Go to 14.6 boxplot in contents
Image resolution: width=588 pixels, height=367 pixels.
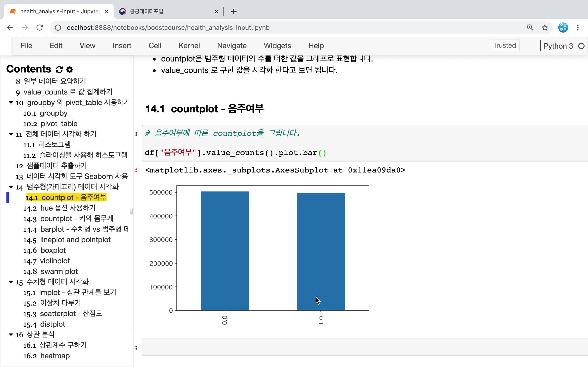tap(53, 250)
